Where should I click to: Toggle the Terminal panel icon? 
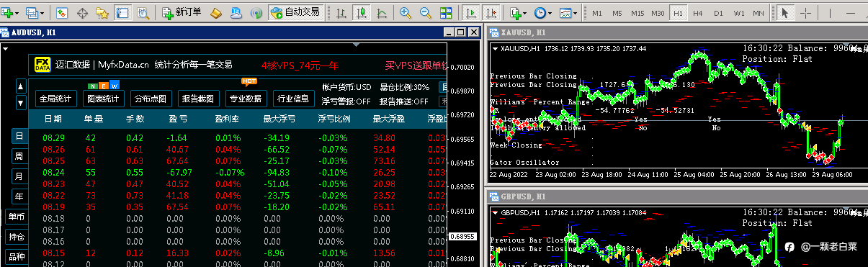tap(122, 13)
